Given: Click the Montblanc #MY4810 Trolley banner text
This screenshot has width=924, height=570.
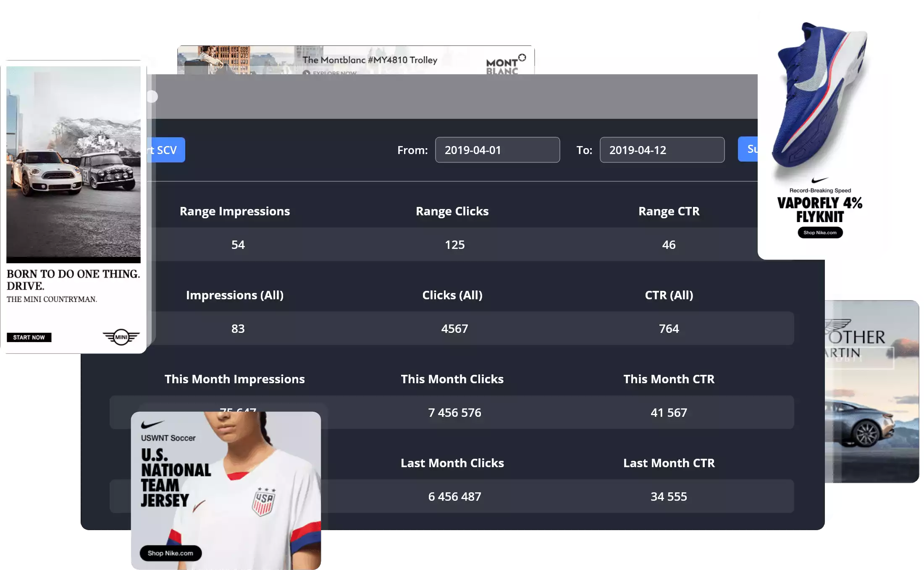Looking at the screenshot, I should point(370,60).
